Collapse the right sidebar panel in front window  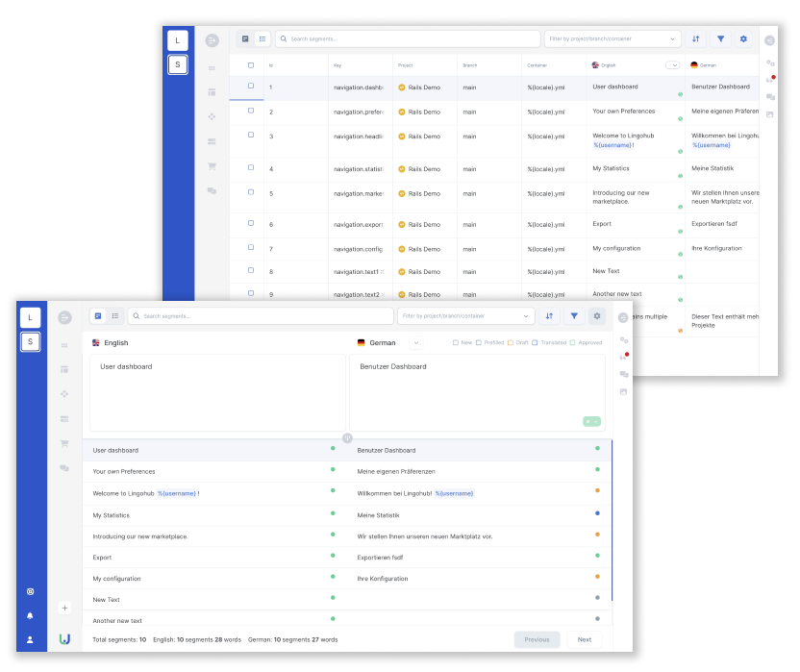623,318
